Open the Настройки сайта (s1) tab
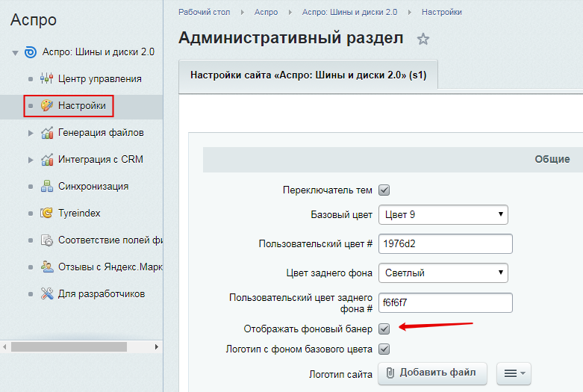The image size is (583, 392). pyautogui.click(x=308, y=75)
